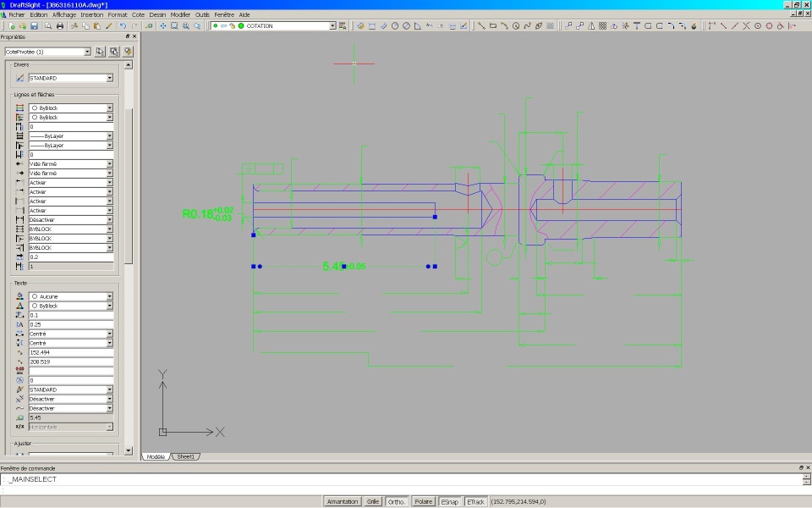
Task: Pick ByBlock text color swatch under Texte
Action: coord(35,306)
